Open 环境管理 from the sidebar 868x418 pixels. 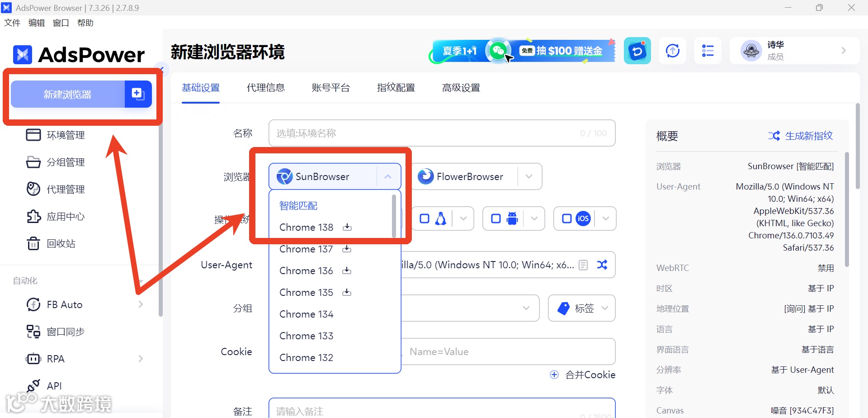56,135
